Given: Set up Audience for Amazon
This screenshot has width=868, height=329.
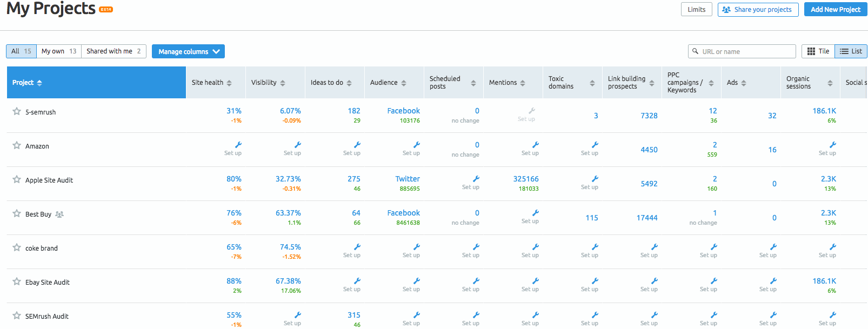Looking at the screenshot, I should [x=412, y=149].
